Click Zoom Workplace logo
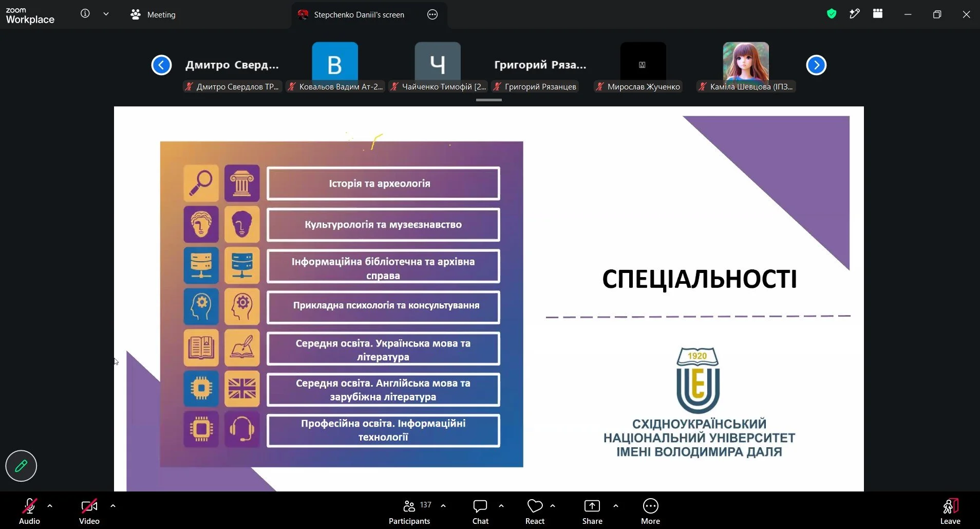 30,15
